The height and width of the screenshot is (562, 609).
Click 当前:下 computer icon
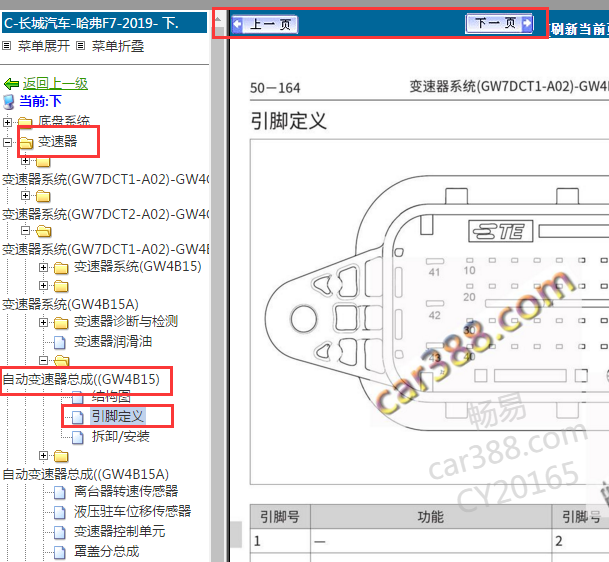click(x=9, y=102)
